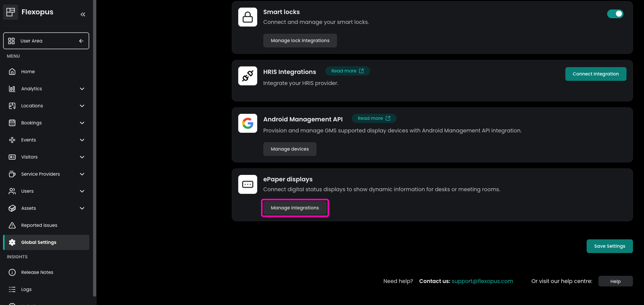
Task: Expand the Bookings submenu chevron
Action: [x=82, y=123]
